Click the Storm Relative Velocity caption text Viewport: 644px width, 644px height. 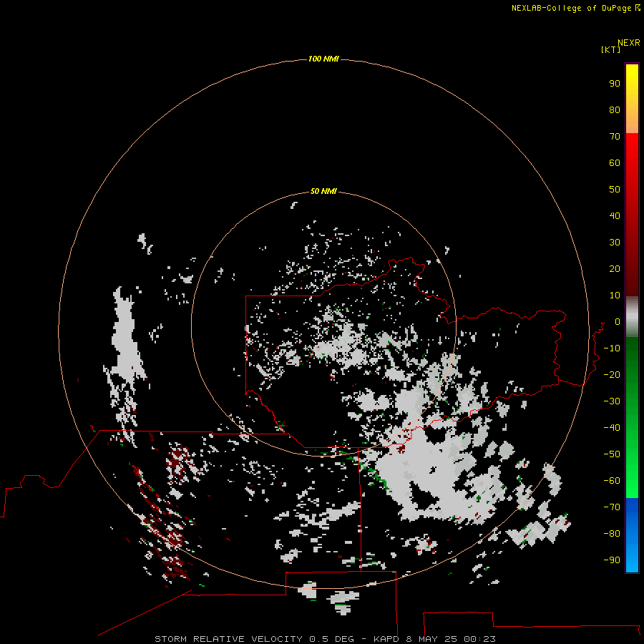(x=325, y=639)
